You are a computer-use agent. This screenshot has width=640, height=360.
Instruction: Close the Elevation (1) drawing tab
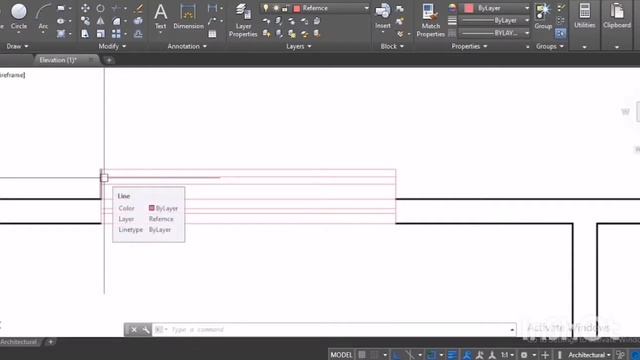91,60
